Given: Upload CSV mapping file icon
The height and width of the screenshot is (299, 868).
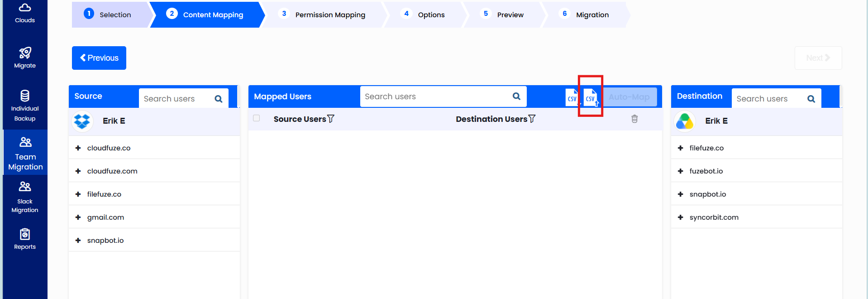Looking at the screenshot, I should [x=591, y=97].
